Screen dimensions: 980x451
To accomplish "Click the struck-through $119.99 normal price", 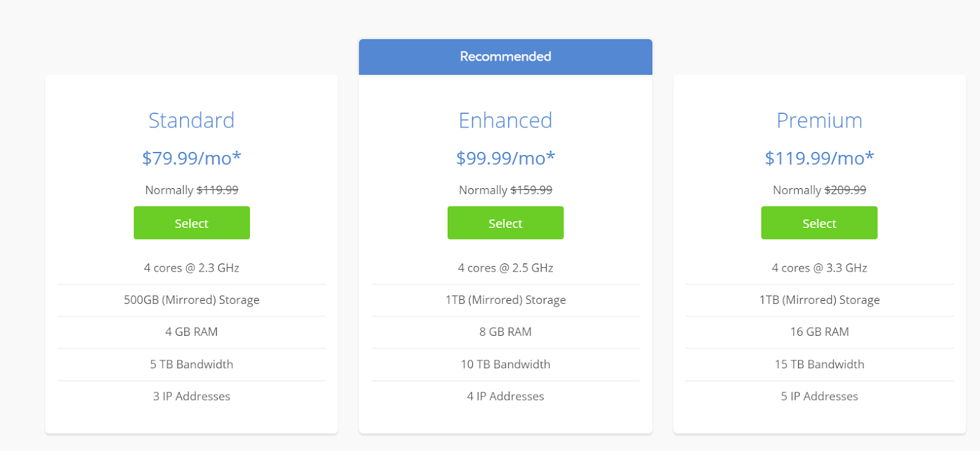I will pyautogui.click(x=217, y=190).
